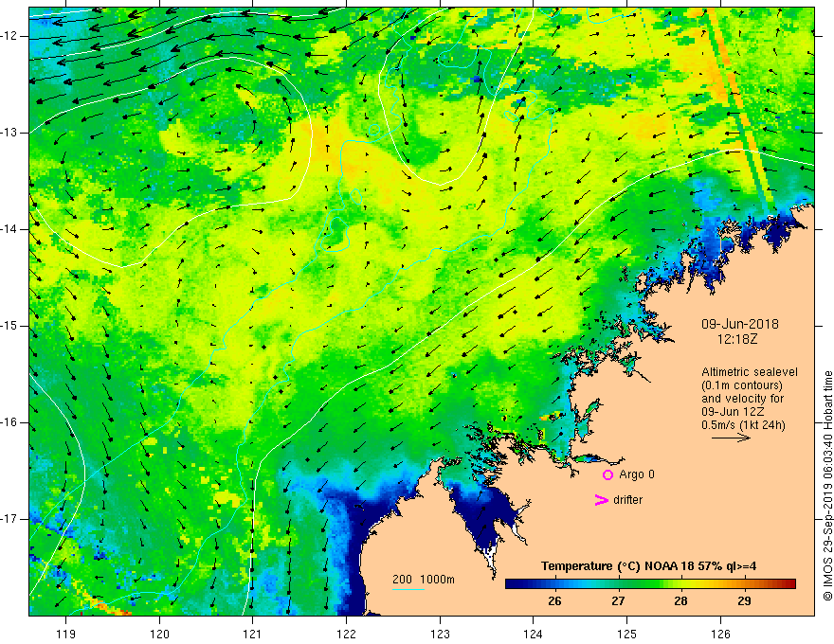Click the colorbar tick label 27

[618, 601]
